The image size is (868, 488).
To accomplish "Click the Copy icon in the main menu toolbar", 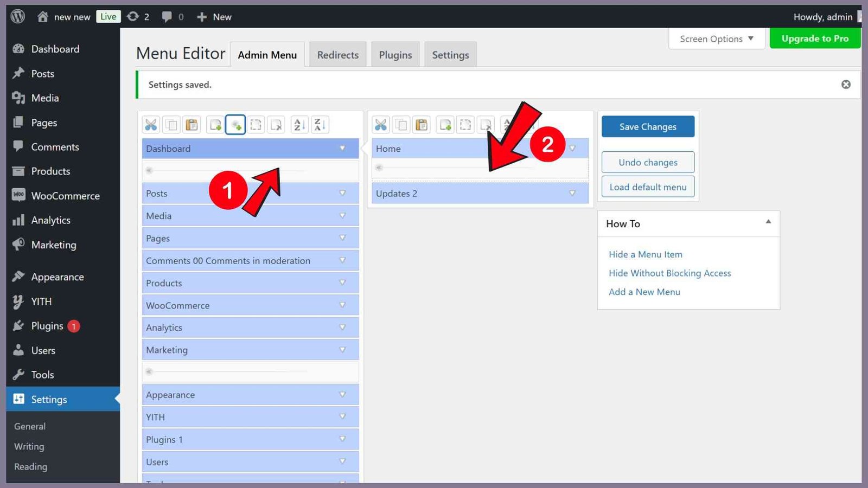I will point(171,125).
